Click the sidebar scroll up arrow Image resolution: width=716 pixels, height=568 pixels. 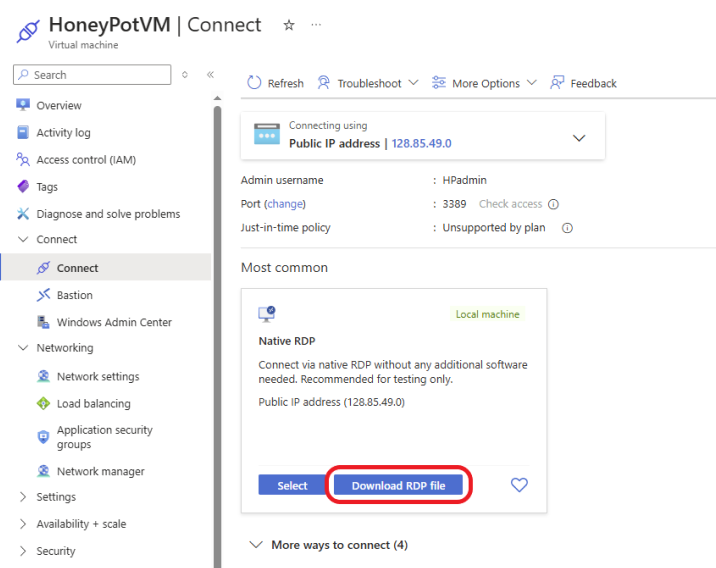pos(217,98)
